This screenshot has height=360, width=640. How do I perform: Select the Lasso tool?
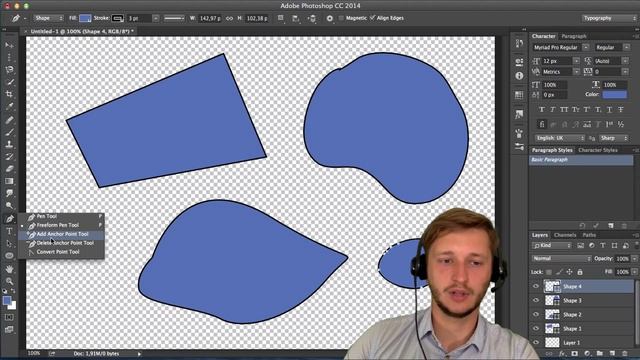tap(9, 69)
